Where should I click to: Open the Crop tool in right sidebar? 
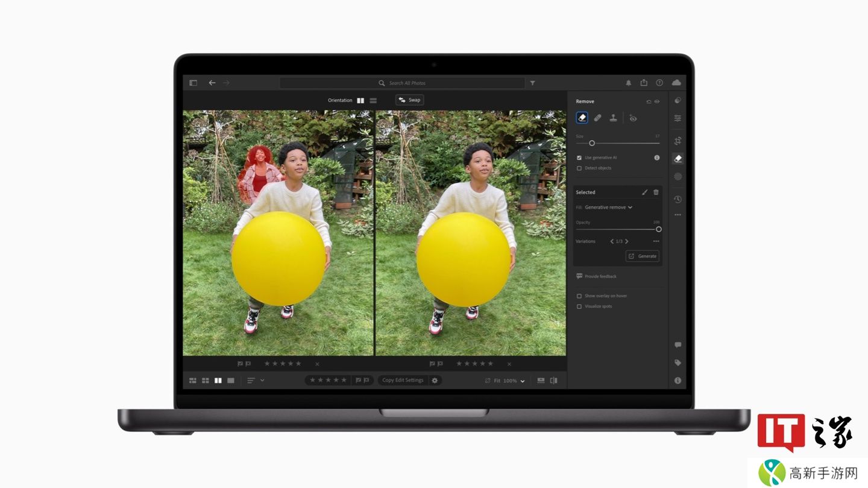(678, 141)
